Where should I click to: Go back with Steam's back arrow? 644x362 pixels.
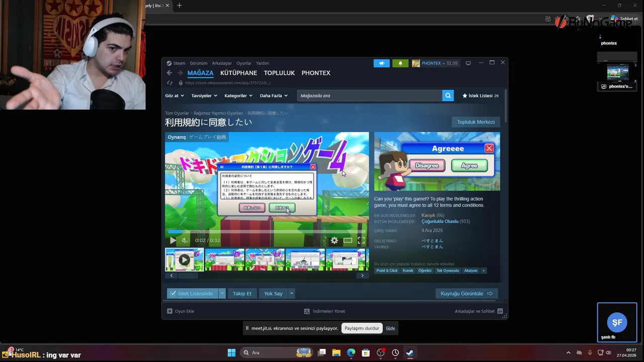pos(170,73)
